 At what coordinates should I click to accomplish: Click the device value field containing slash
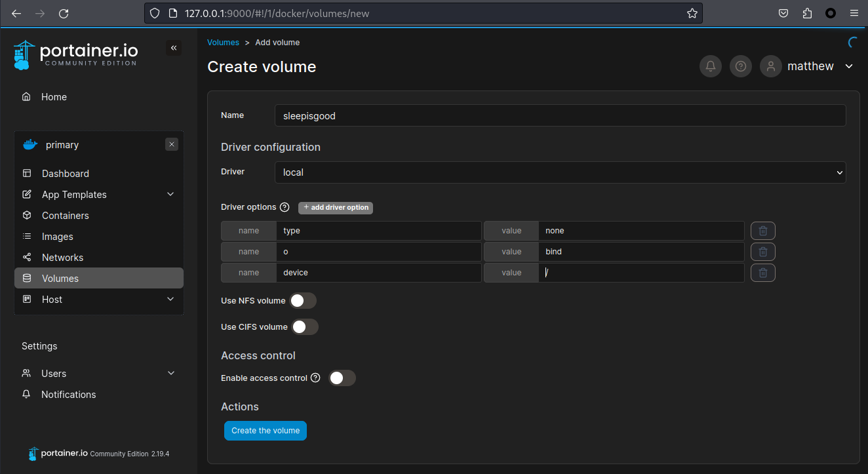pos(641,273)
